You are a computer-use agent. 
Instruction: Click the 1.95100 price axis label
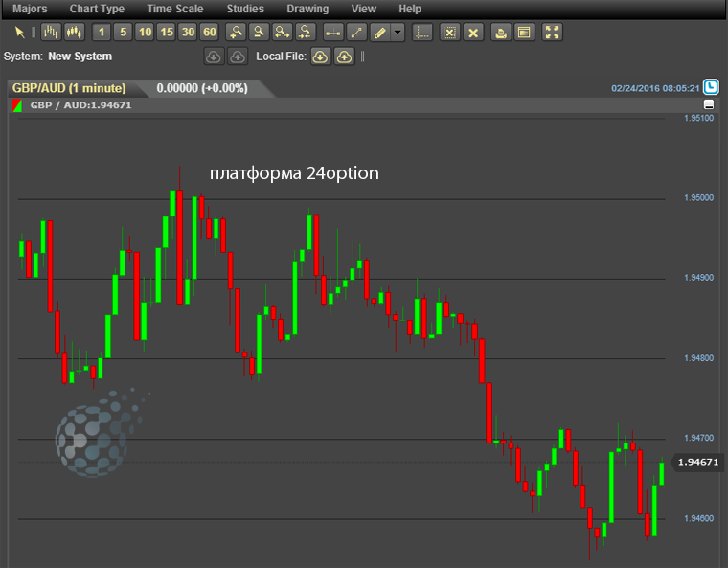pyautogui.click(x=698, y=118)
